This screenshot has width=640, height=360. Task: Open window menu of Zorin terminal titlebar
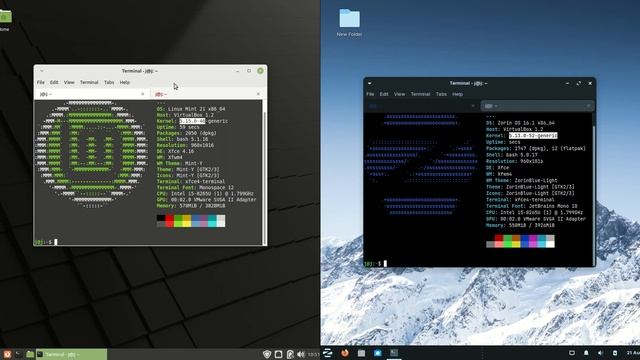pyautogui.click(x=370, y=83)
